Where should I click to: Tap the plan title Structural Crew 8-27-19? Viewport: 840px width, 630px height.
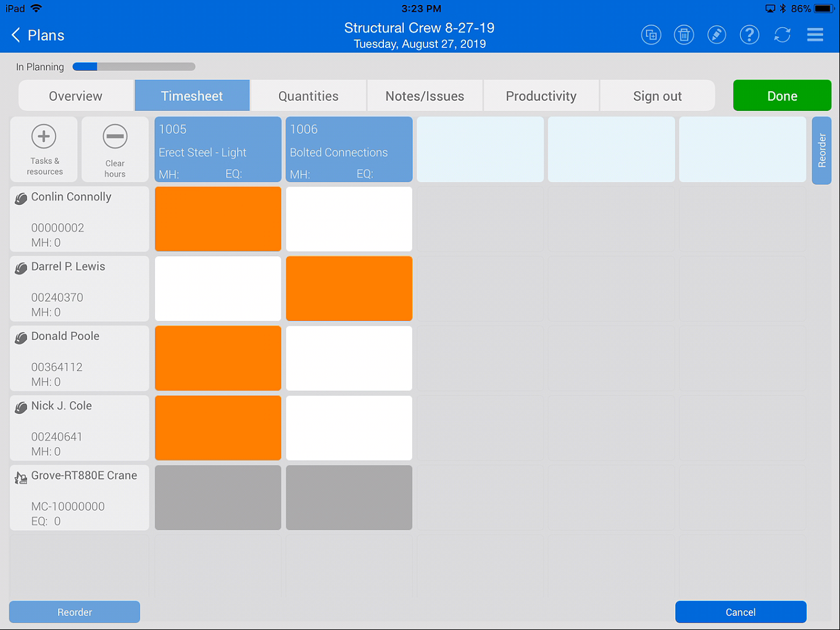420,28
